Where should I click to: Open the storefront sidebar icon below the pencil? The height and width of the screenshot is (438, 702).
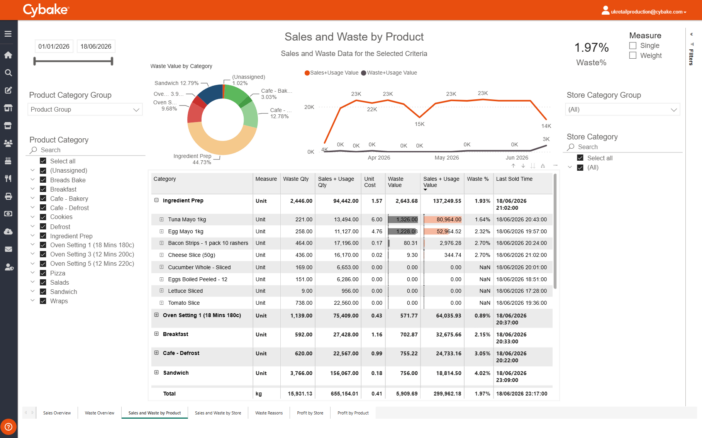tap(8, 108)
